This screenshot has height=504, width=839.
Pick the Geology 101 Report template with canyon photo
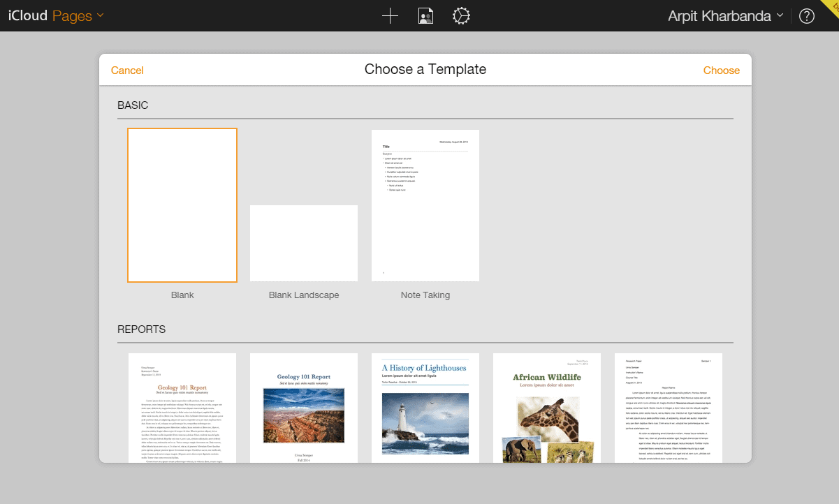pyautogui.click(x=304, y=407)
